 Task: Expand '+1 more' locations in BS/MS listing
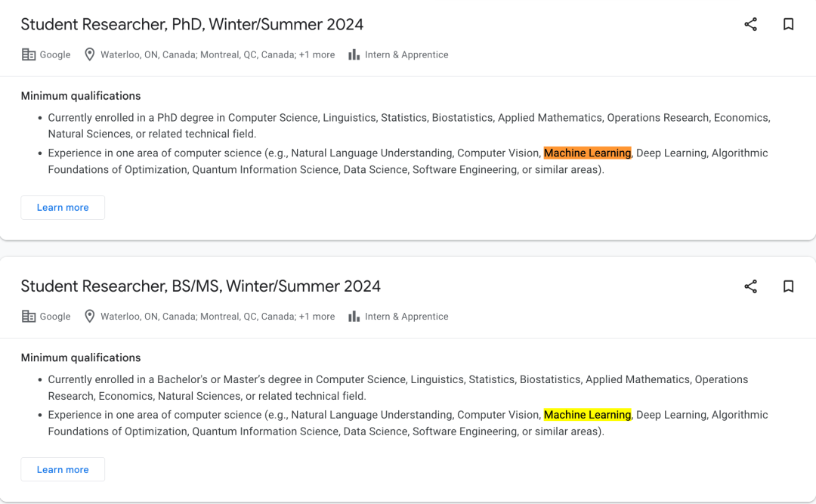pos(317,317)
